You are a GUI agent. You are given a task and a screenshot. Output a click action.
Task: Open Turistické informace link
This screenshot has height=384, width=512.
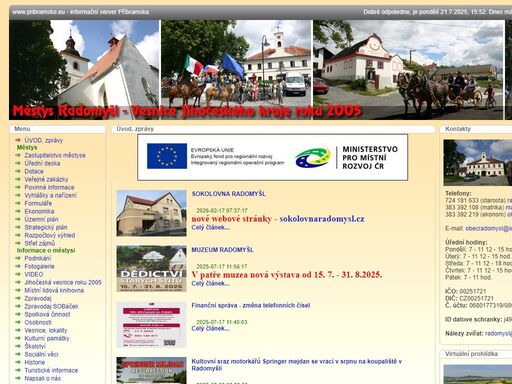(51, 370)
